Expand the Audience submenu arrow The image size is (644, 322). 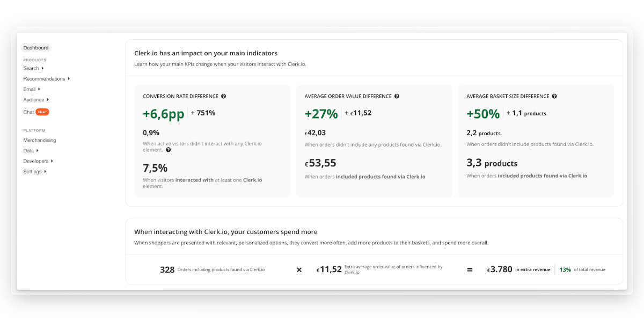point(48,99)
